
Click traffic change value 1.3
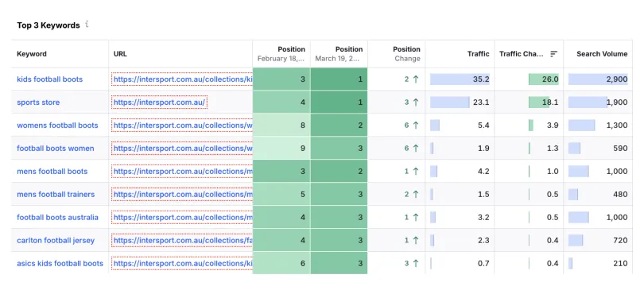point(553,149)
